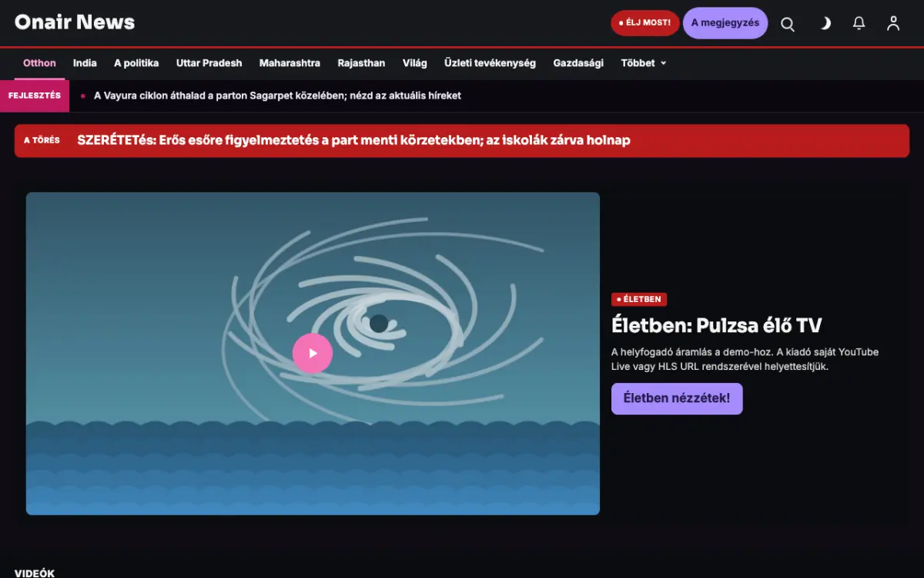The image size is (924, 578).
Task: Go to the Onair News home logo
Action: (x=75, y=22)
